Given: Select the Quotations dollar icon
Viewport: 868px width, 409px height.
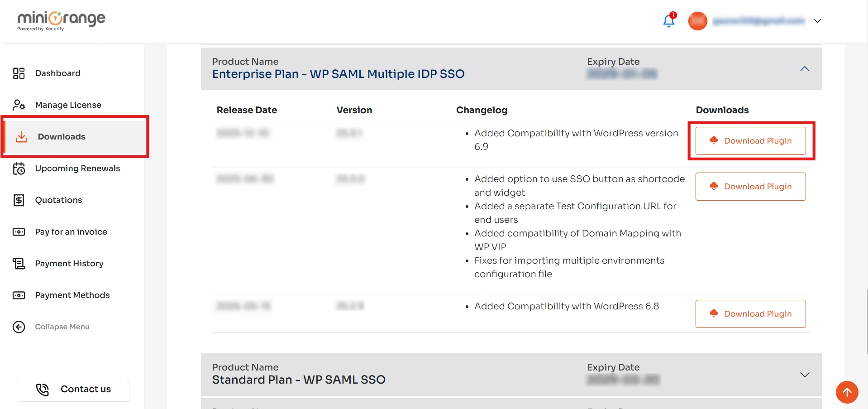Looking at the screenshot, I should pos(19,200).
